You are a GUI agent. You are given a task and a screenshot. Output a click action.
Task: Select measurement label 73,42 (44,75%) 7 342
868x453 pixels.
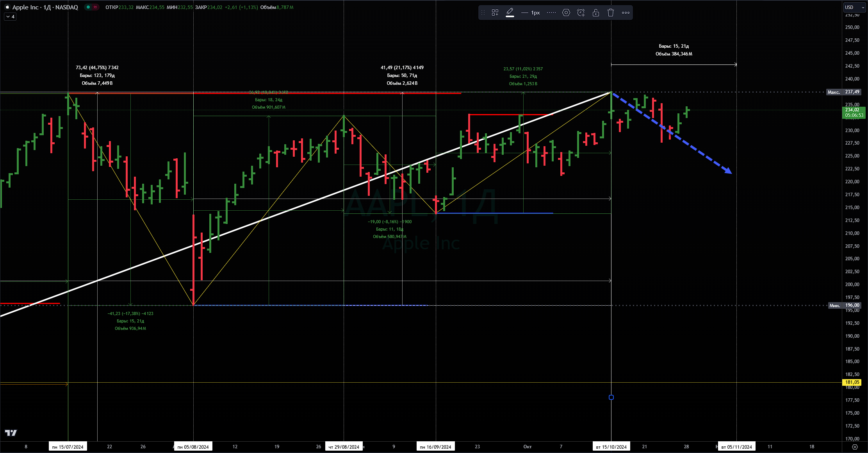97,68
